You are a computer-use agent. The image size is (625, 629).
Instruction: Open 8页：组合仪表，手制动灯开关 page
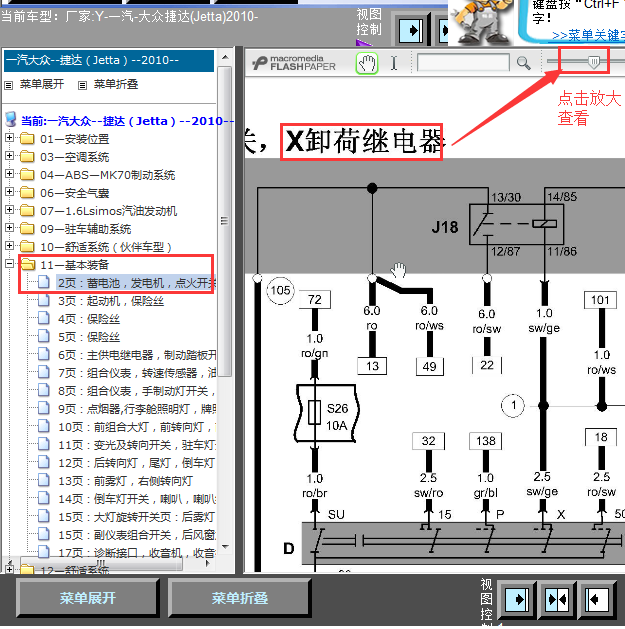click(x=137, y=391)
